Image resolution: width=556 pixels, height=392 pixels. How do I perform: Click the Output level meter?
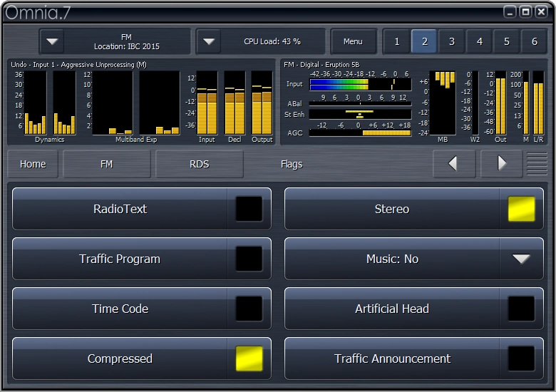pos(262,103)
